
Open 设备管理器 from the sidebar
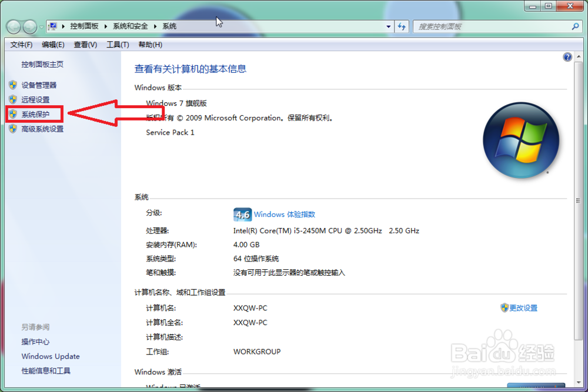pos(39,85)
